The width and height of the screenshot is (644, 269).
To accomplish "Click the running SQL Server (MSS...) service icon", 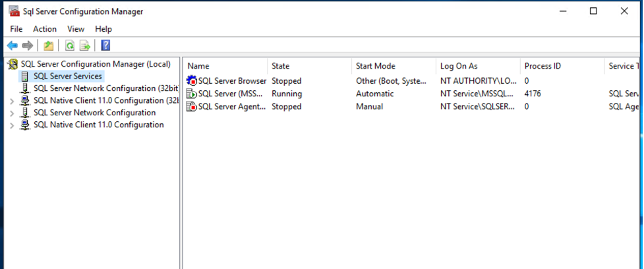I will 191,94.
